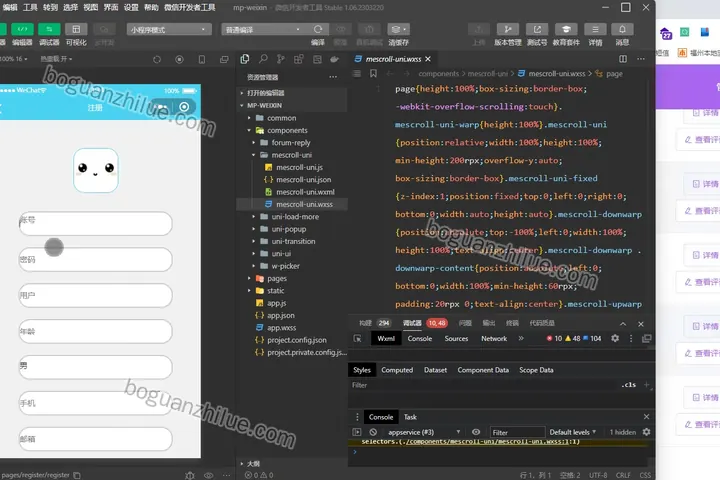Screen dimensions: 720x480
Task: Click the bookmark icon in breadcrumb bar
Action: tap(373, 73)
